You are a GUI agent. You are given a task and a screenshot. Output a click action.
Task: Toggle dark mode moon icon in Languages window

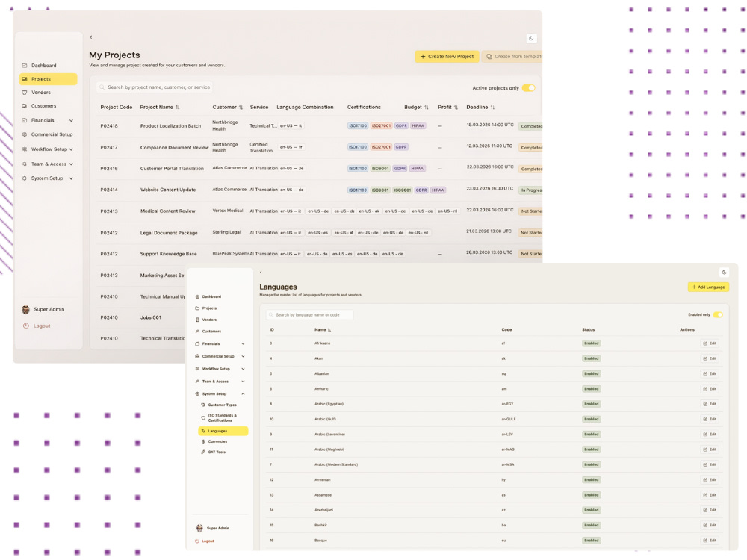(x=724, y=273)
